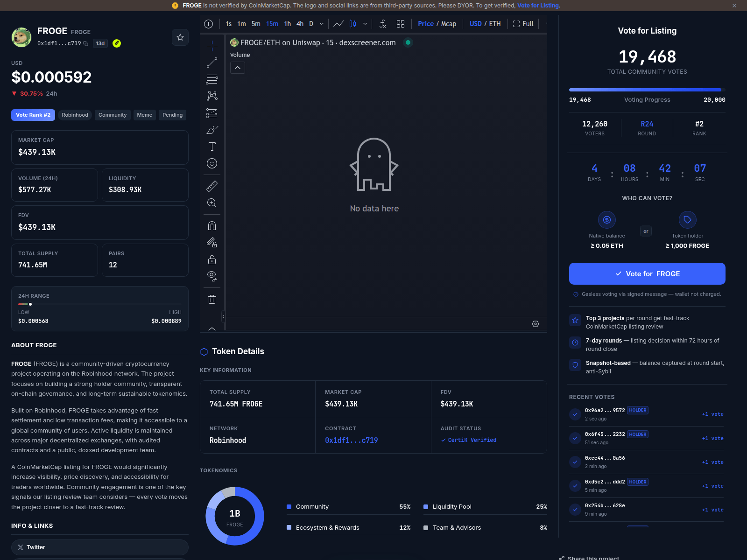
Task: Switch chart interval to 1m
Action: [x=241, y=24]
